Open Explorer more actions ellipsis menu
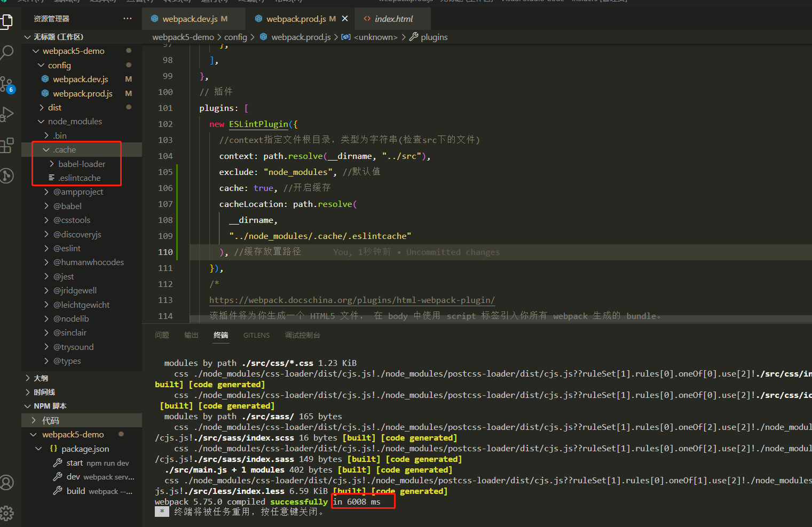Viewport: 812px width, 527px height. pos(127,18)
